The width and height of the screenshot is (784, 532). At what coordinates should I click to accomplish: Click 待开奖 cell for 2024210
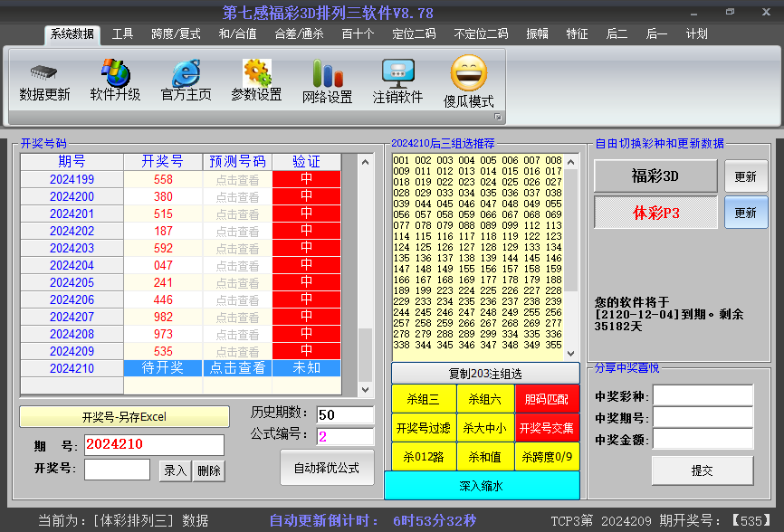coord(162,368)
